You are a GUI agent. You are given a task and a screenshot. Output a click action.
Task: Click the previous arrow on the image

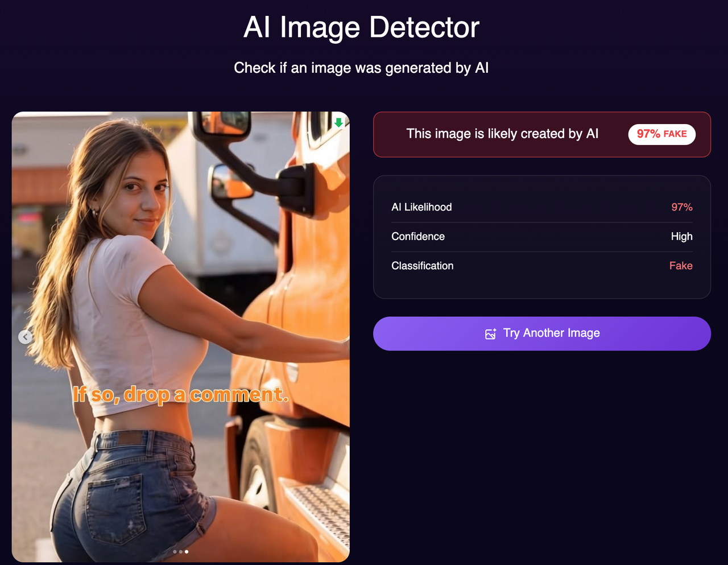(25, 337)
